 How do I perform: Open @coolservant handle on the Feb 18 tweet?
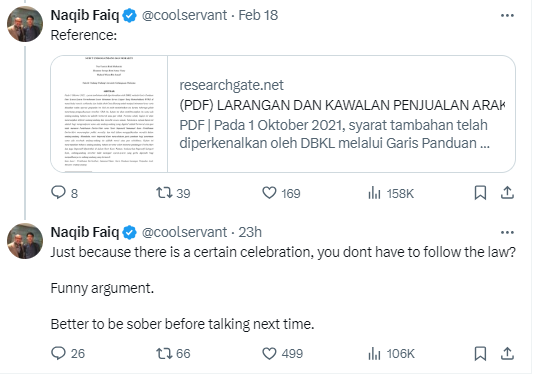[x=184, y=15]
